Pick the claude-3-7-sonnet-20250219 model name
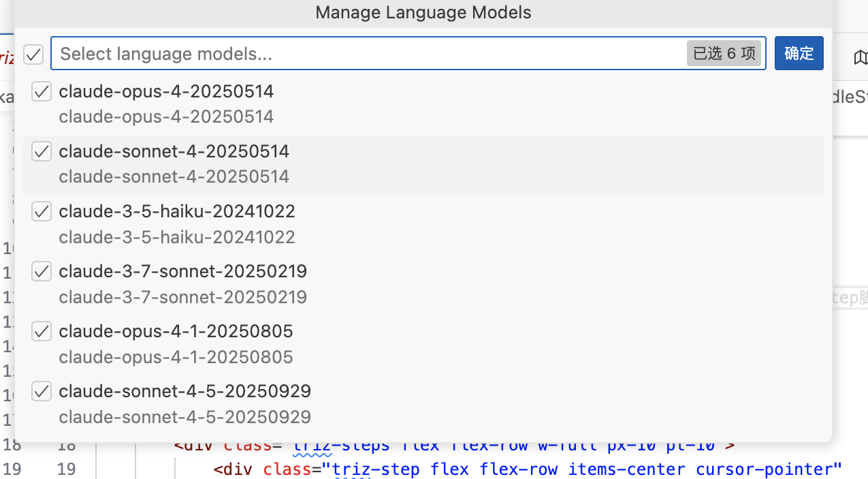868x479 pixels. tap(182, 271)
